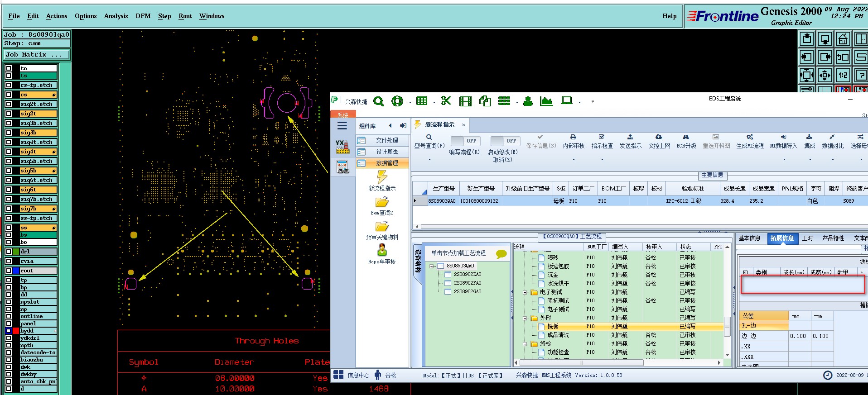Switch to the 产品特性 tab
This screenshot has height=395, width=868.
[x=833, y=238]
